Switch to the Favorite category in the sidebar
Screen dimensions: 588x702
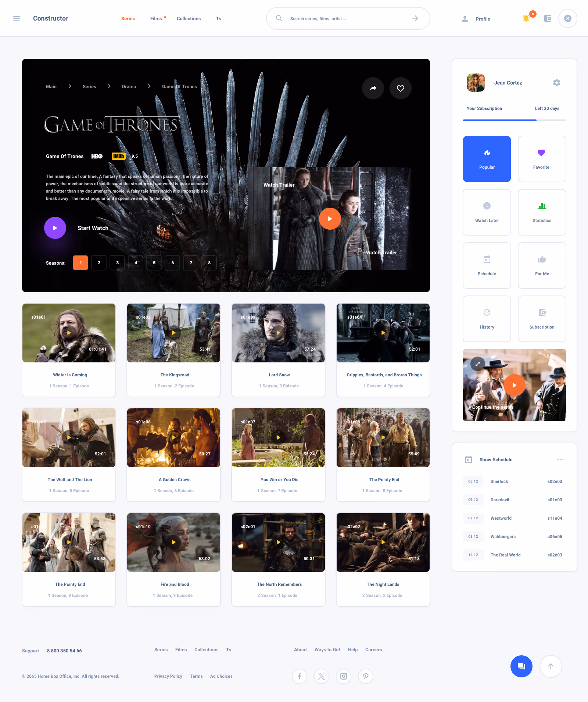542,159
